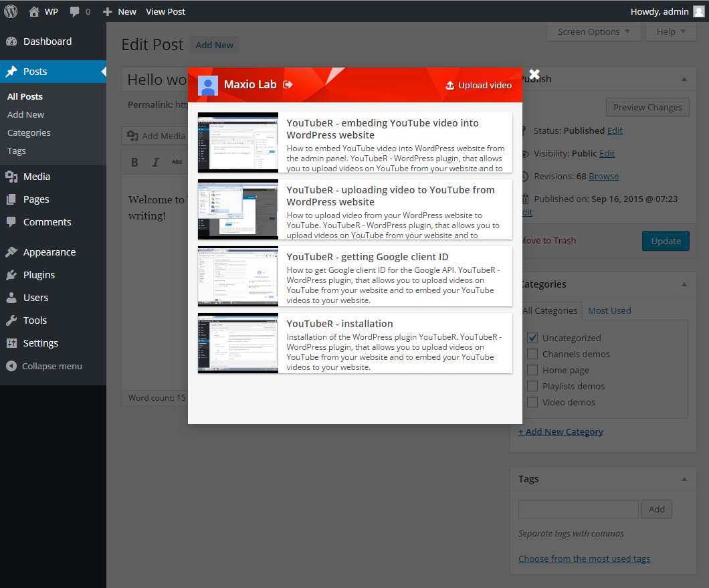Click title 'YouTubeR - installation'
The height and width of the screenshot is (588, 709).
(340, 324)
